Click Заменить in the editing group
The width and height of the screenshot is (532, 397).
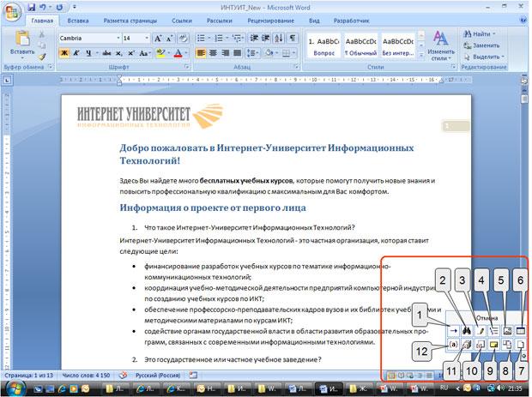pyautogui.click(x=481, y=45)
